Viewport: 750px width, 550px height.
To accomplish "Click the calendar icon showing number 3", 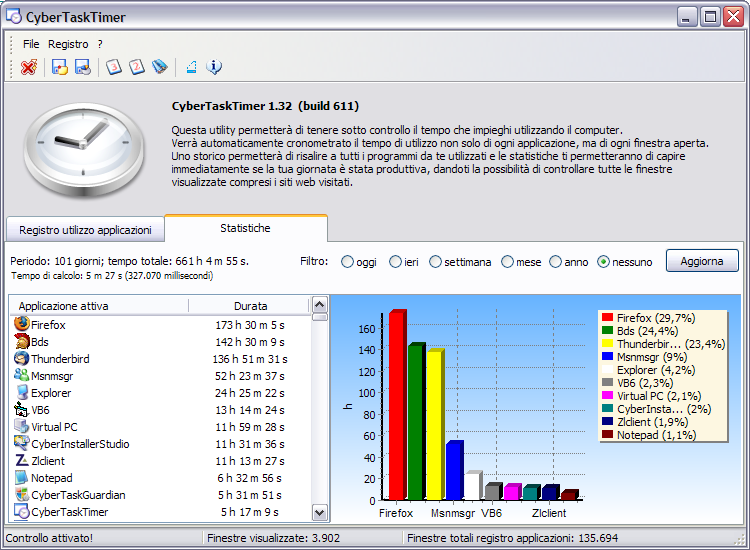I will point(113,67).
